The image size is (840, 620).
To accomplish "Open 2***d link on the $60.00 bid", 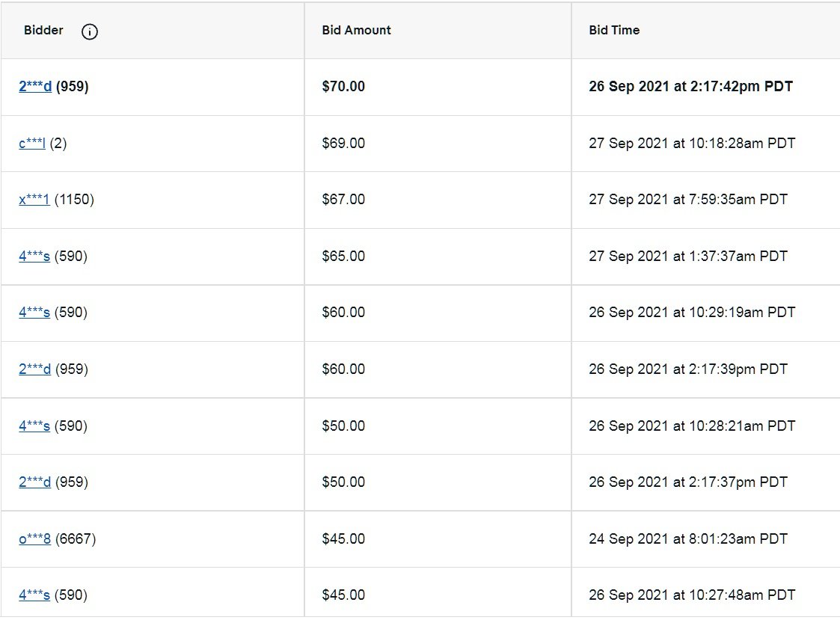I will click(x=35, y=369).
